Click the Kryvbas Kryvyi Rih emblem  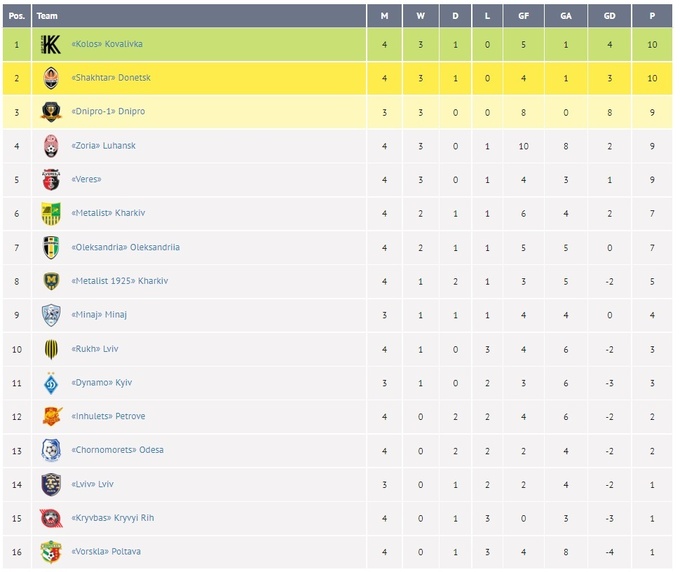[51, 518]
